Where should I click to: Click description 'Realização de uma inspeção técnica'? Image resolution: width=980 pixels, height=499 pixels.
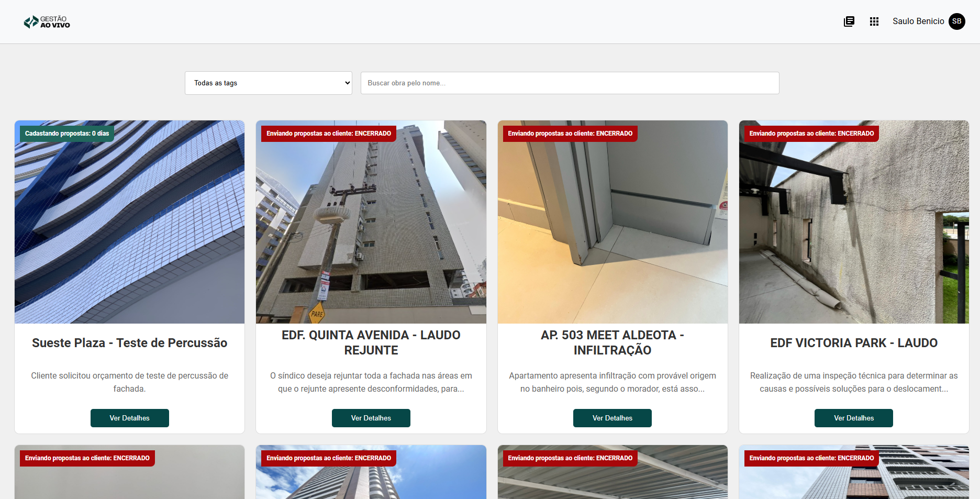[854, 382]
